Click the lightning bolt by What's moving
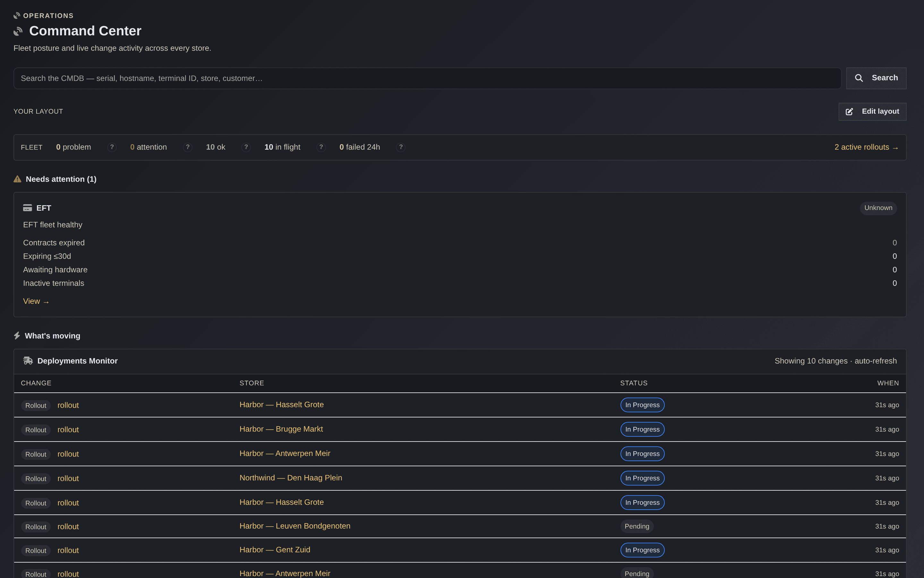The image size is (924, 578). [17, 336]
